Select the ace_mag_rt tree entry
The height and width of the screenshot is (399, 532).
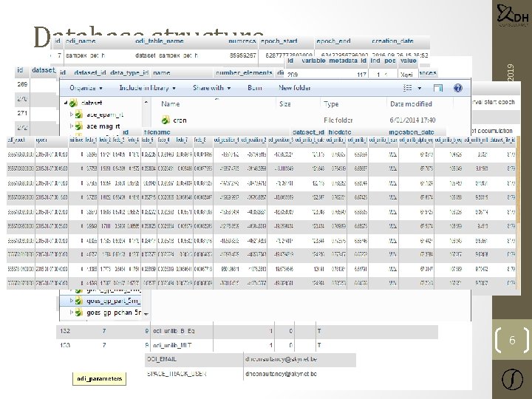tap(103, 126)
